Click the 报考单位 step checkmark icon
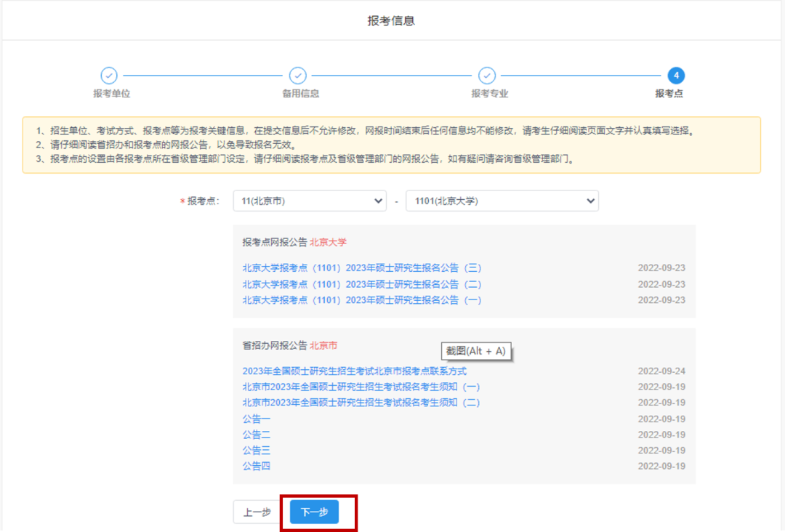Screen dimensions: 785x532 click(108, 76)
